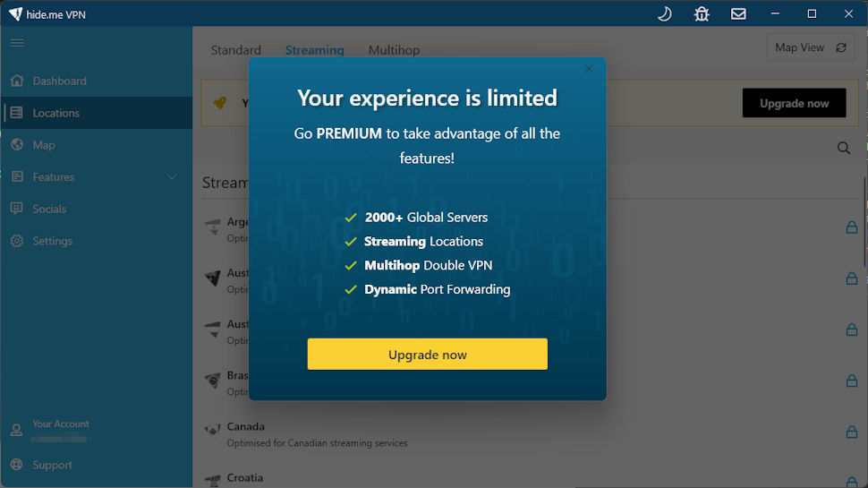Open the Map sidebar item
Screen dimensions: 868x488
(x=97, y=145)
